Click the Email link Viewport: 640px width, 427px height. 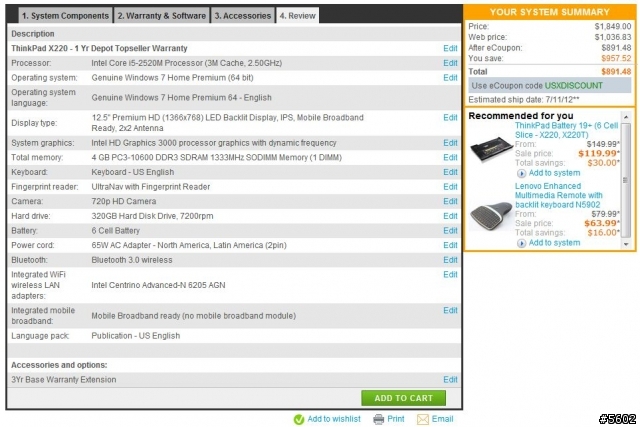click(442, 419)
